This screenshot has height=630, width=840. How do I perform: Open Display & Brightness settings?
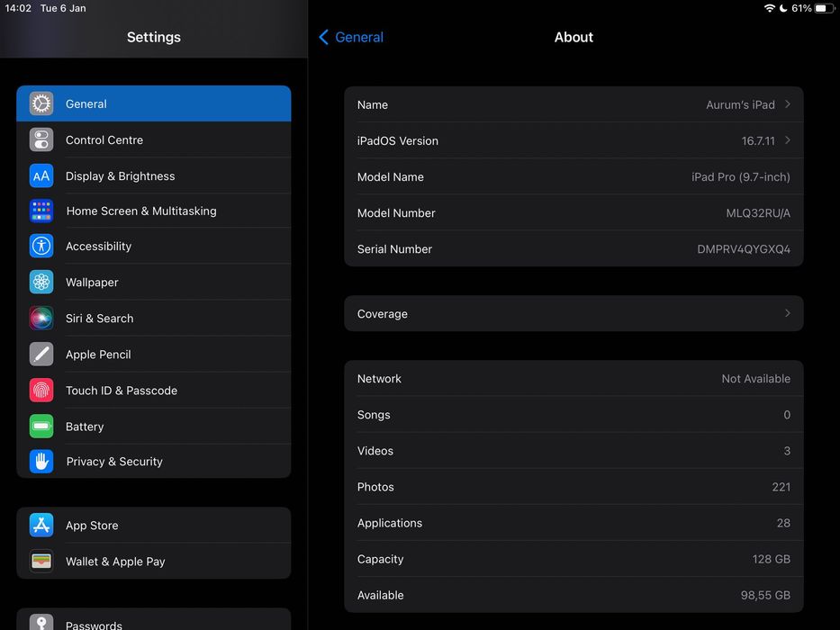(x=154, y=175)
